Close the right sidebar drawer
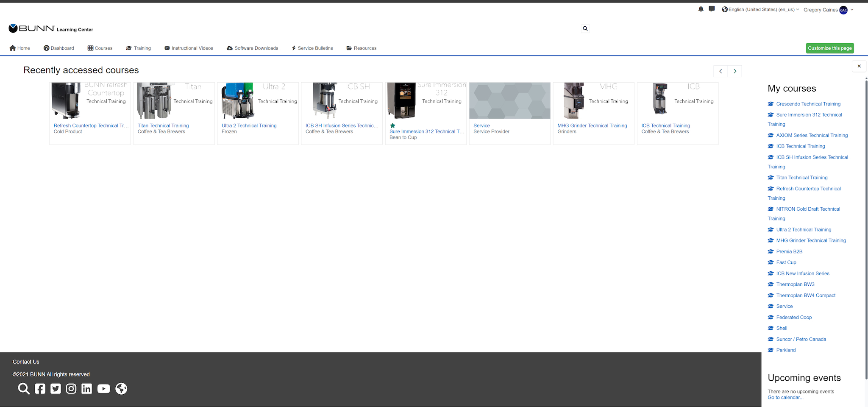Image resolution: width=868 pixels, height=407 pixels. click(859, 66)
